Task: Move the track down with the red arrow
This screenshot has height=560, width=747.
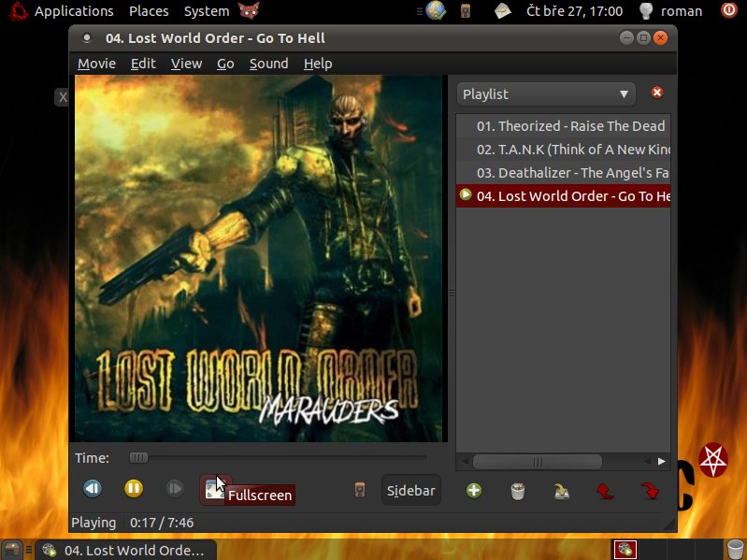Action: [x=651, y=491]
